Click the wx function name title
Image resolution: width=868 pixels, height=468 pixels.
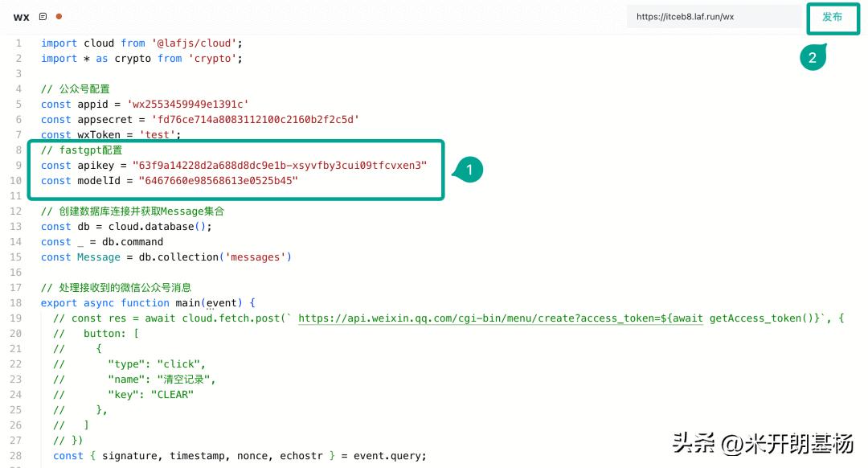pyautogui.click(x=22, y=17)
